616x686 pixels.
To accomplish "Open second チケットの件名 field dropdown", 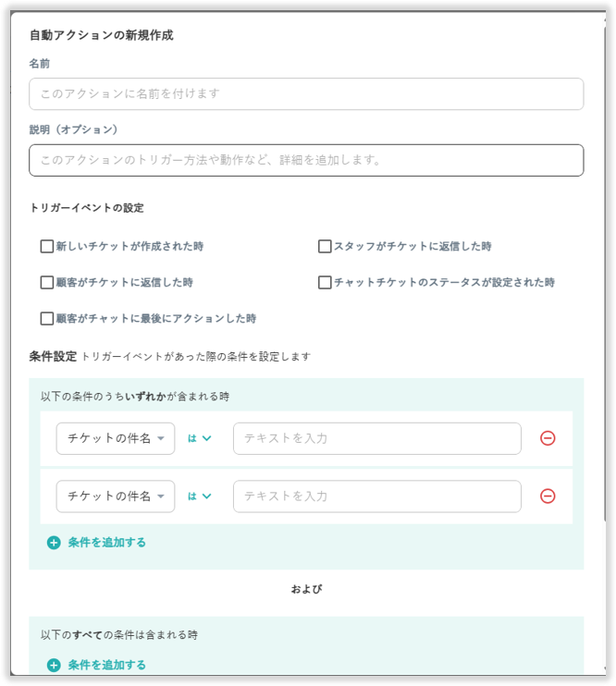I will [116, 496].
